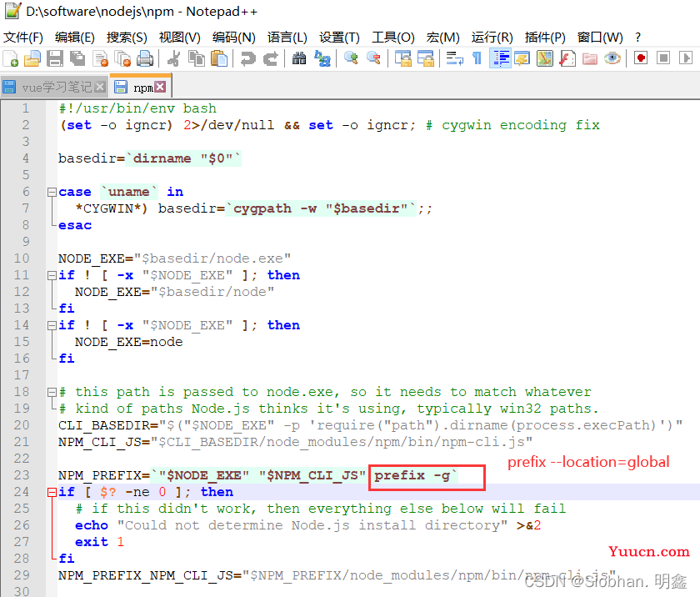Toggle the indent guide icon

(500, 58)
